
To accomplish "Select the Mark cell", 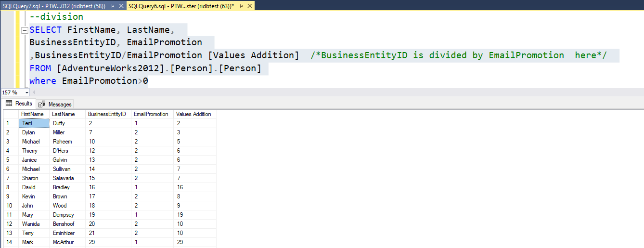I will coord(34,242).
